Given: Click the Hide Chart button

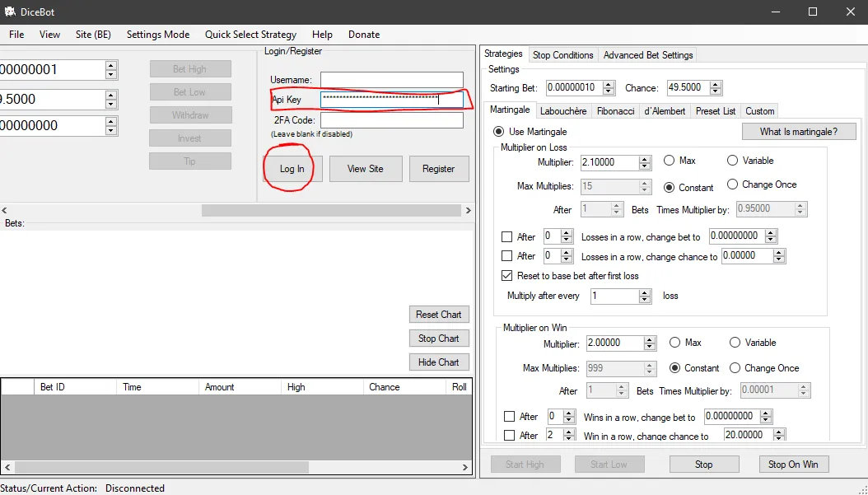Looking at the screenshot, I should [x=438, y=362].
